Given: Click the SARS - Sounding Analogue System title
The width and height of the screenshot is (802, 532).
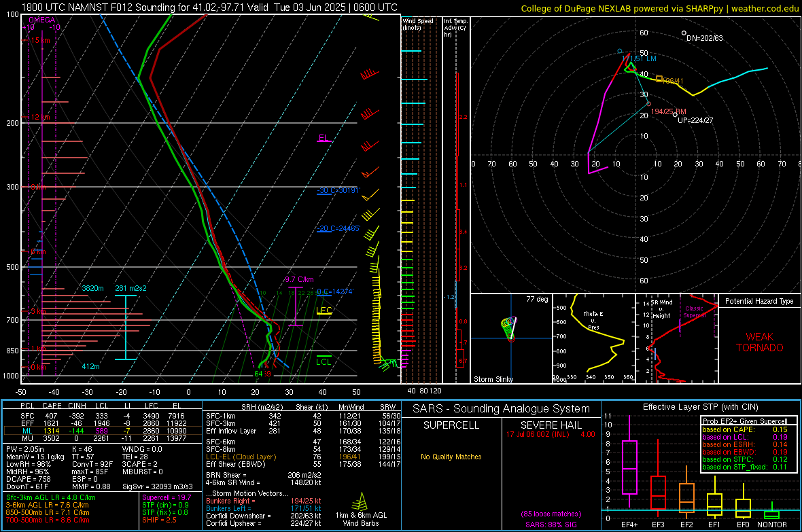Looking at the screenshot, I should point(501,408).
